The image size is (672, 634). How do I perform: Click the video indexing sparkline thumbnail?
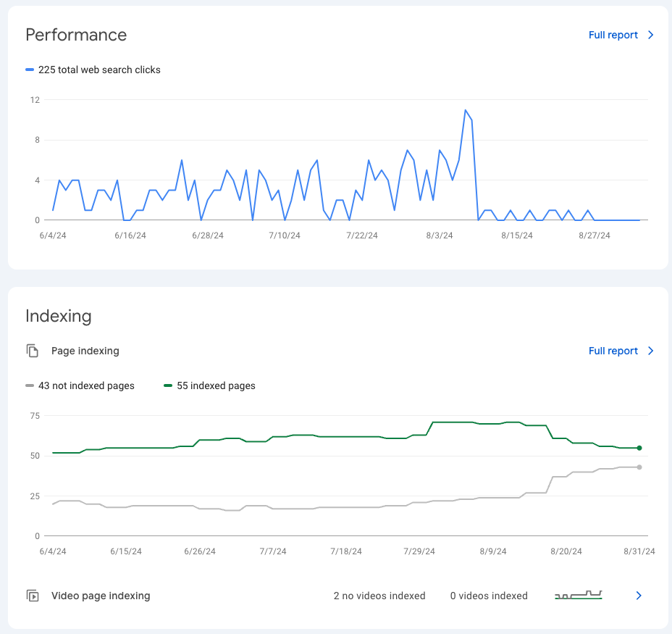pos(578,596)
